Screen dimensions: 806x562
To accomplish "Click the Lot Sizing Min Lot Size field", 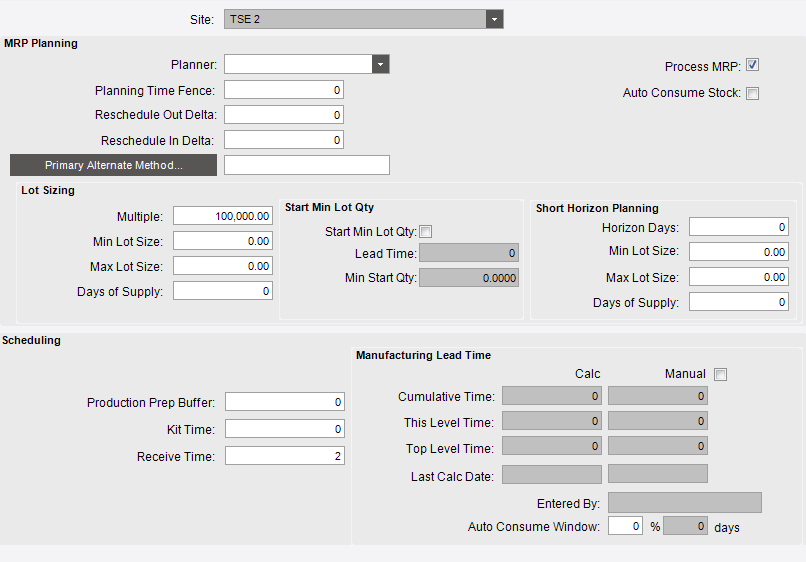I will click(223, 241).
